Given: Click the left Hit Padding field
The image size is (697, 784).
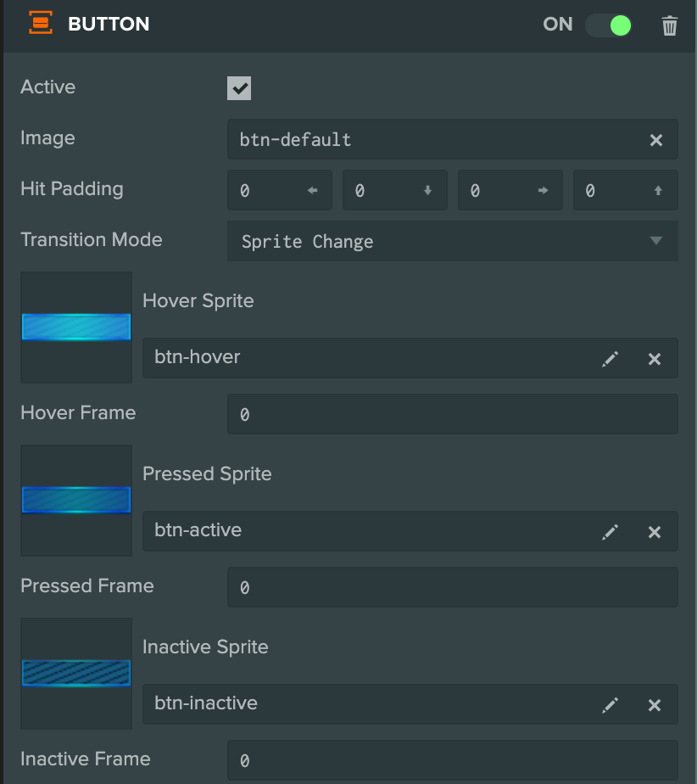Looking at the screenshot, I should click(279, 190).
